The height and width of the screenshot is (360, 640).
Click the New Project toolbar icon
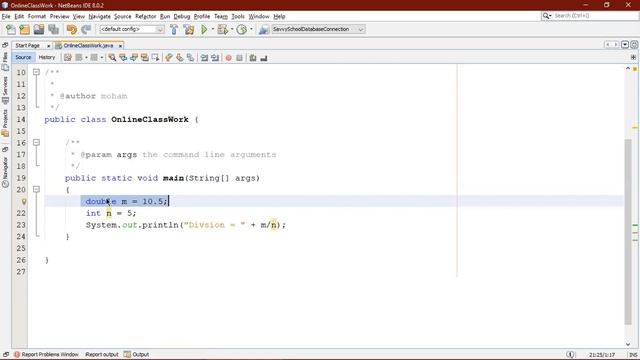[24, 29]
